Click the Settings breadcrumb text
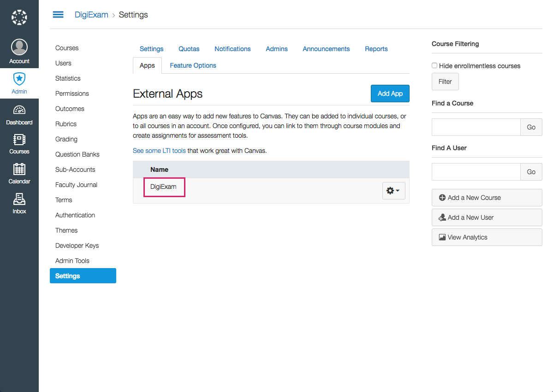The height and width of the screenshot is (392, 553). 133,14
